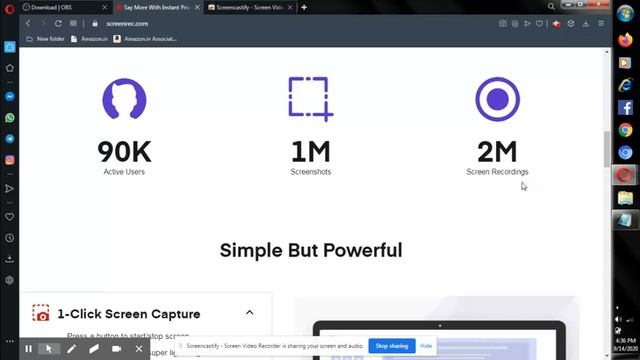Open sidebar bookmarks heart icon
The width and height of the screenshot is (640, 360).
click(x=10, y=217)
